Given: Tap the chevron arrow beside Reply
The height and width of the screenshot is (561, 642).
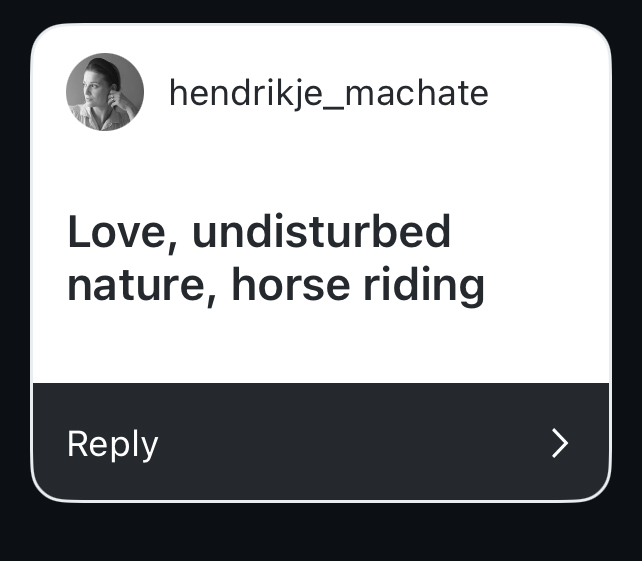Looking at the screenshot, I should [x=560, y=443].
